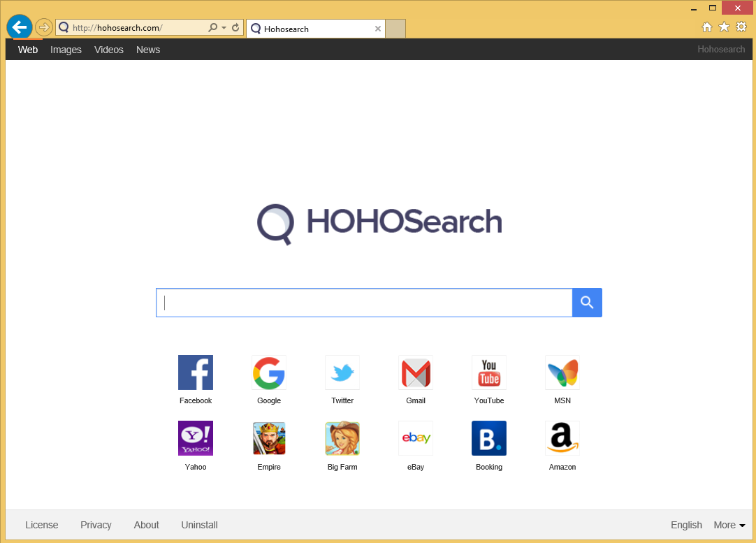Screen dimensions: 756x543
Task: Close the Hohosearch tab
Action: click(x=377, y=29)
